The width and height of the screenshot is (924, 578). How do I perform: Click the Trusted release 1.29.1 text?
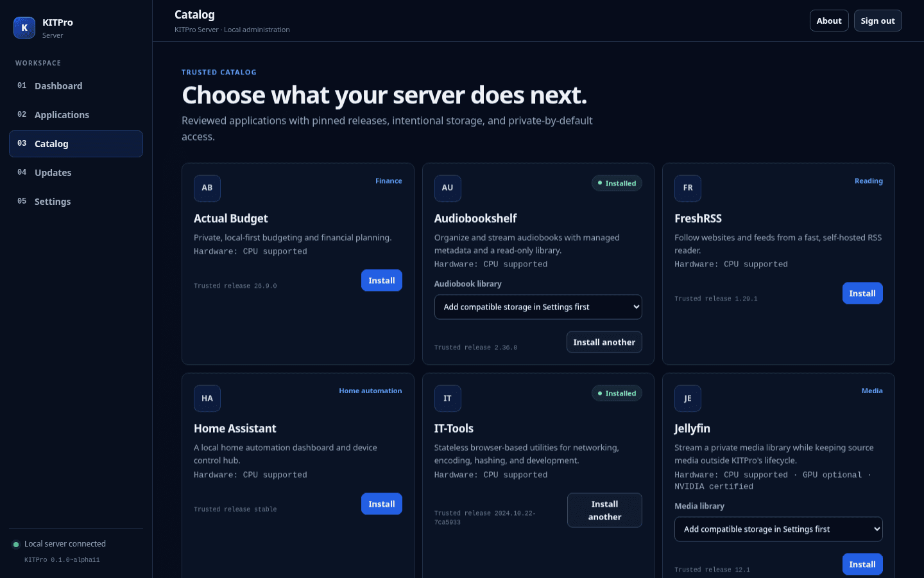[x=716, y=299]
